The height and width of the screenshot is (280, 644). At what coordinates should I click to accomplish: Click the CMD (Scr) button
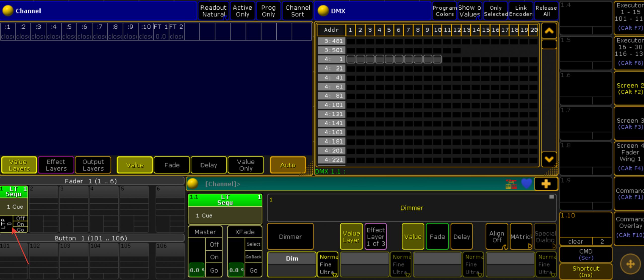pyautogui.click(x=586, y=254)
